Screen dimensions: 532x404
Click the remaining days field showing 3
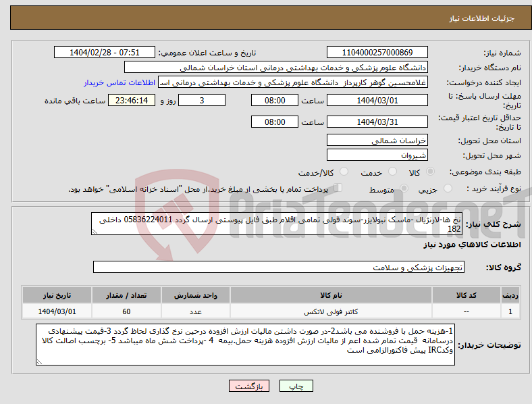(202, 101)
